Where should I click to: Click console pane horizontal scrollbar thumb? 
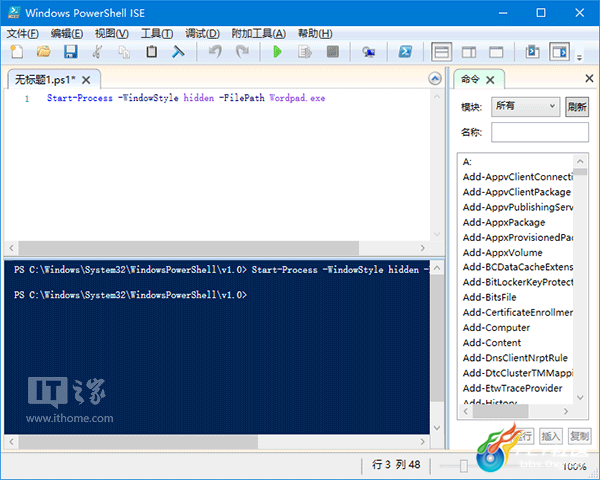point(138,442)
